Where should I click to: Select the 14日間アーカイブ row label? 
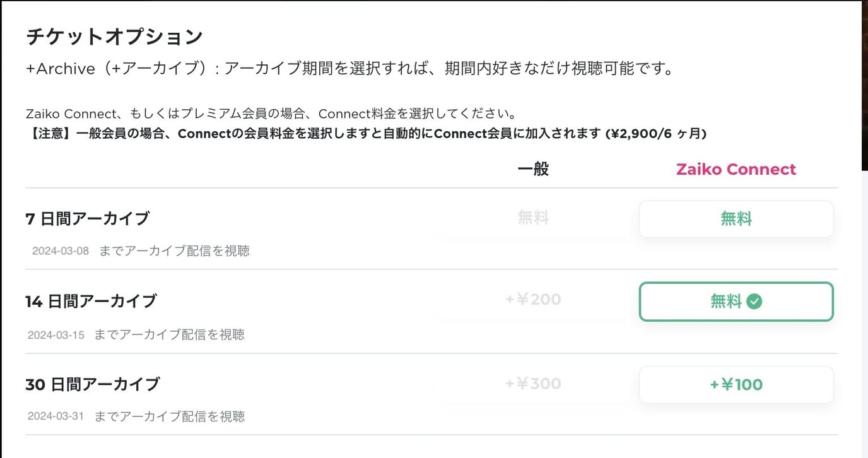coord(88,301)
